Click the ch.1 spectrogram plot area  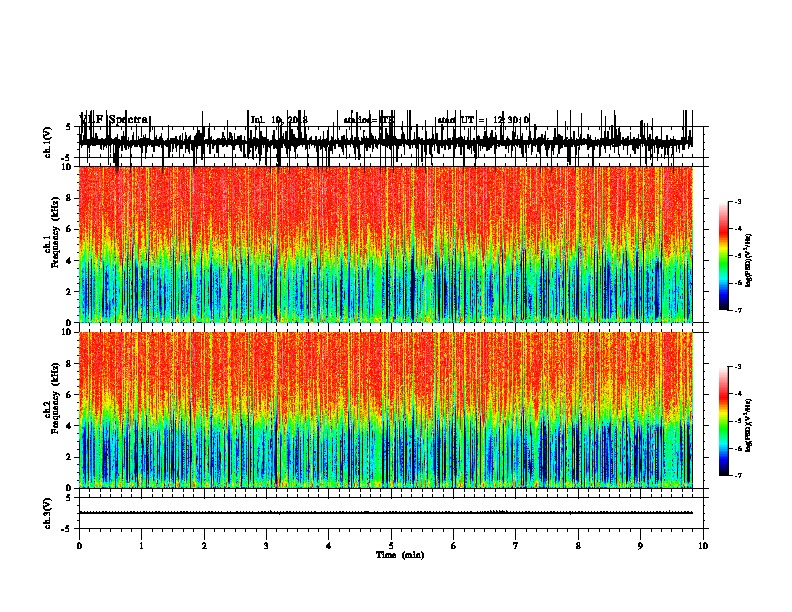(x=385, y=244)
